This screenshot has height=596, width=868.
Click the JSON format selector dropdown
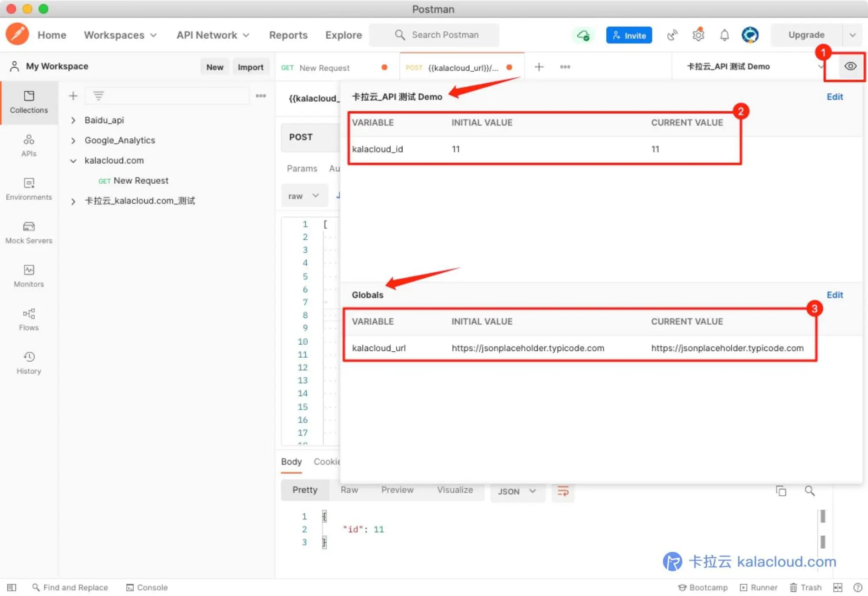pyautogui.click(x=517, y=491)
